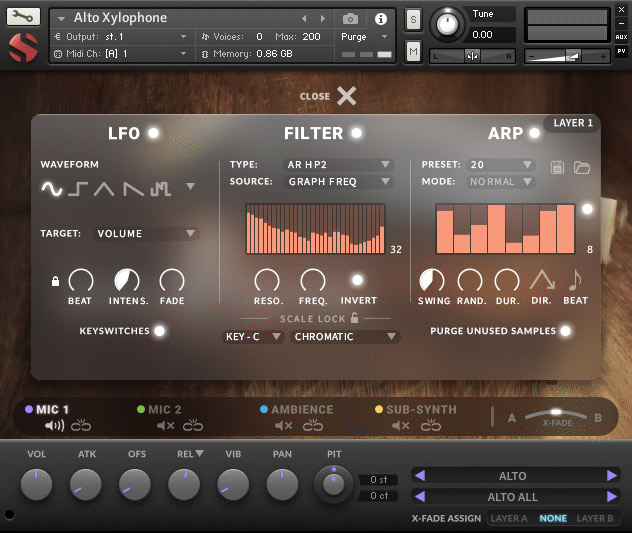
Task: Solo the instrument with S button
Action: point(413,20)
